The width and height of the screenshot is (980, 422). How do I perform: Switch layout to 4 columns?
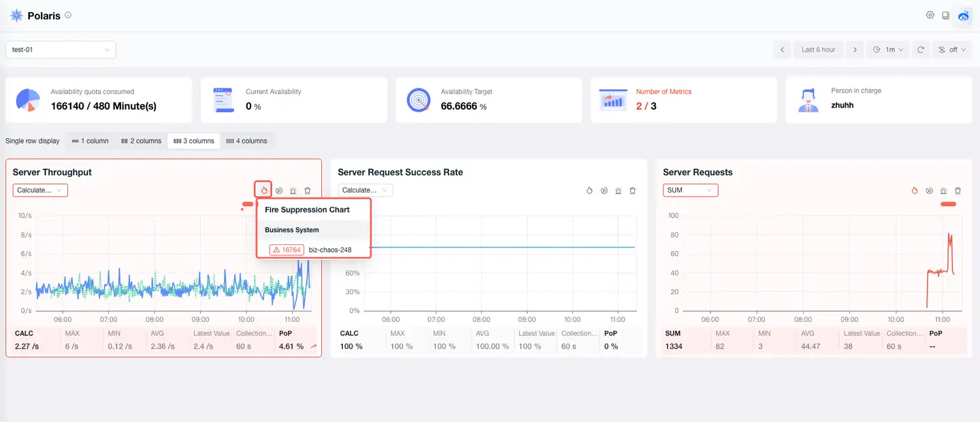pyautogui.click(x=246, y=141)
